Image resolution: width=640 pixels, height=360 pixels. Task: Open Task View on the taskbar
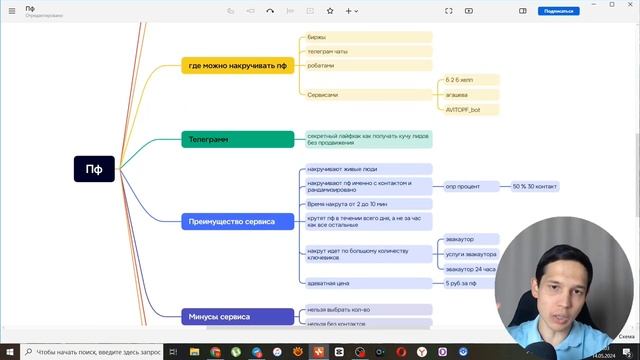click(x=173, y=352)
